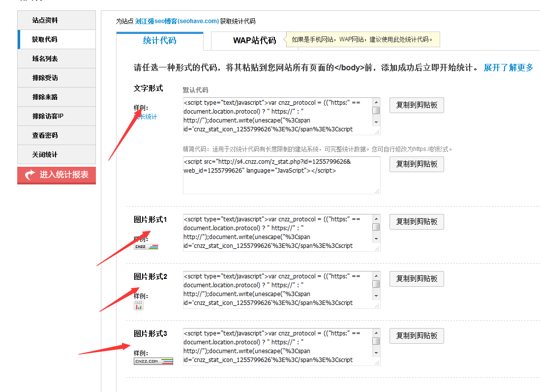Click scroll-up arrow of 图片形式3 code box
The width and height of the screenshot is (540, 392).
pyautogui.click(x=376, y=333)
